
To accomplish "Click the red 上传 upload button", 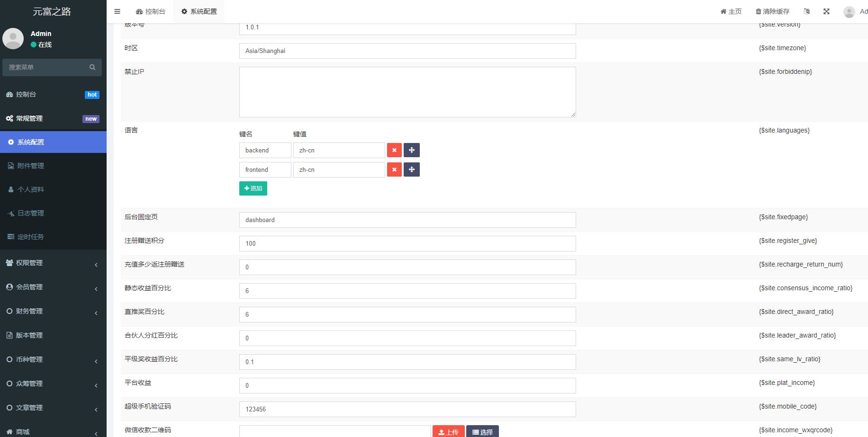I will [448, 432].
